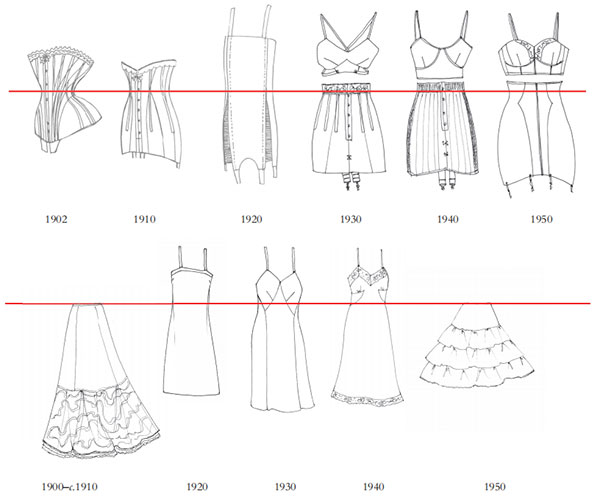Click the 1920 long girdle drawing
The height and width of the screenshot is (502, 600).
pyautogui.click(x=250, y=95)
